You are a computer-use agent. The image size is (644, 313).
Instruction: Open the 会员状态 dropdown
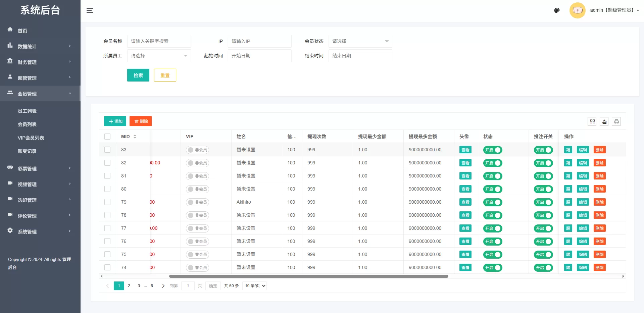click(360, 41)
